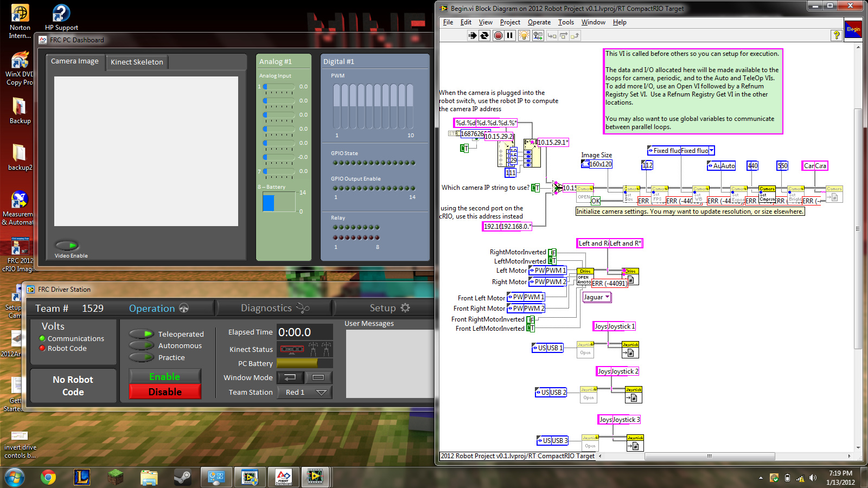The width and height of the screenshot is (868, 488).
Task: Click Run Continuously icon in LabVIEW toolbar
Action: (x=484, y=36)
